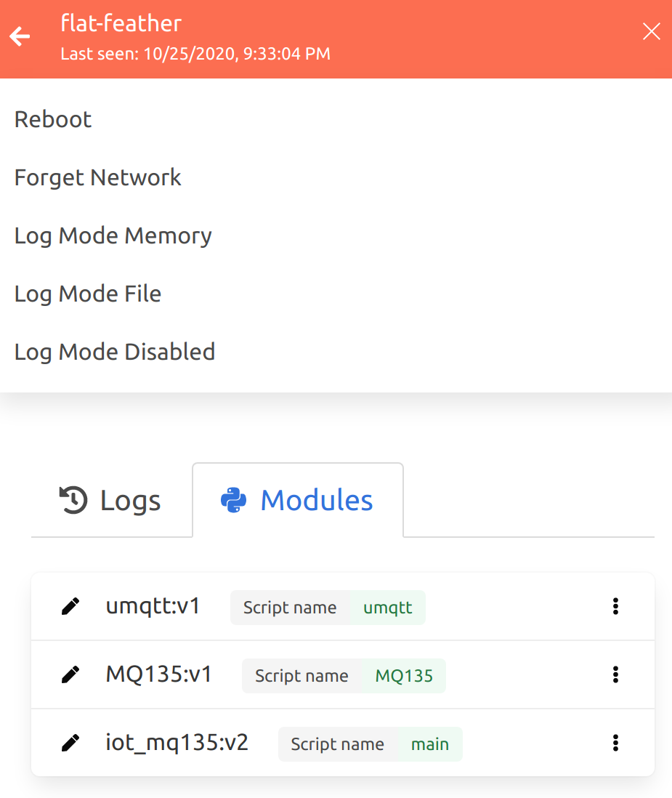Switch to the Logs tab
Image resolution: width=672 pixels, height=798 pixels.
pyautogui.click(x=111, y=500)
